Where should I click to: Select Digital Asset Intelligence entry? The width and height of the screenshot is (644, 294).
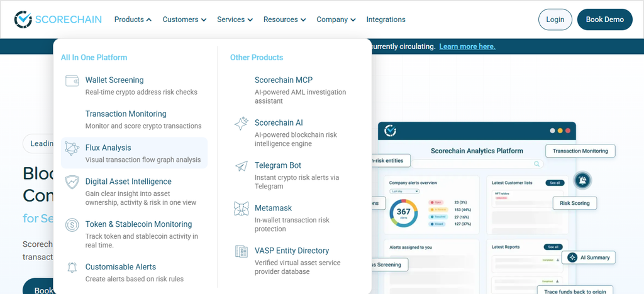click(x=135, y=191)
